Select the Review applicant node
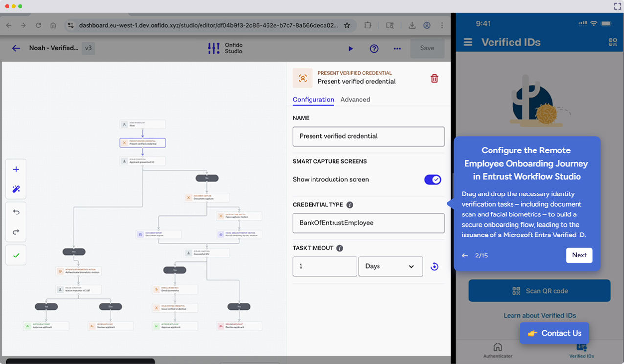The height and width of the screenshot is (364, 624). tap(111, 326)
